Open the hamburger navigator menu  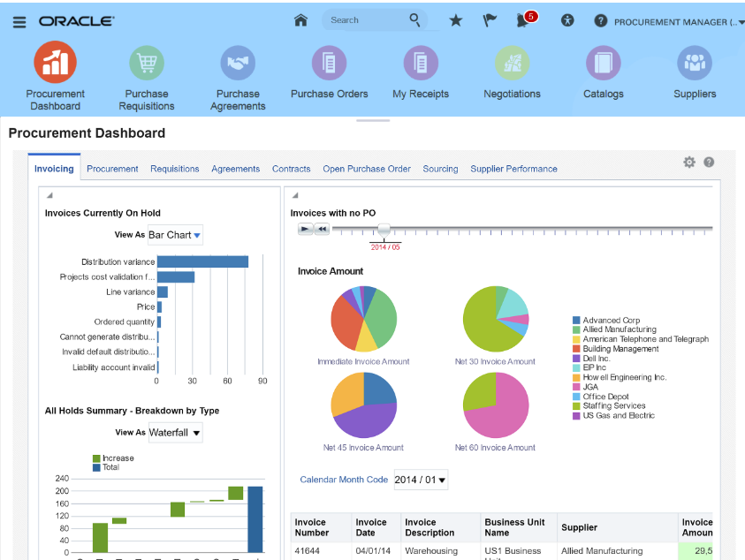click(19, 22)
